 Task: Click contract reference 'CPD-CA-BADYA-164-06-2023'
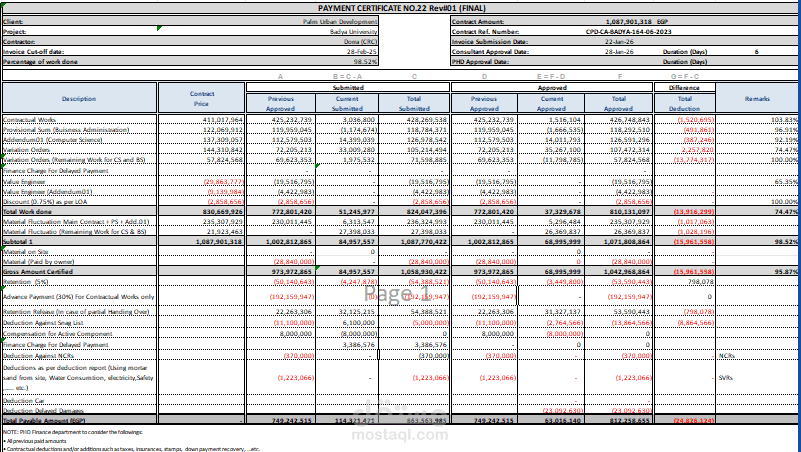tap(628, 32)
